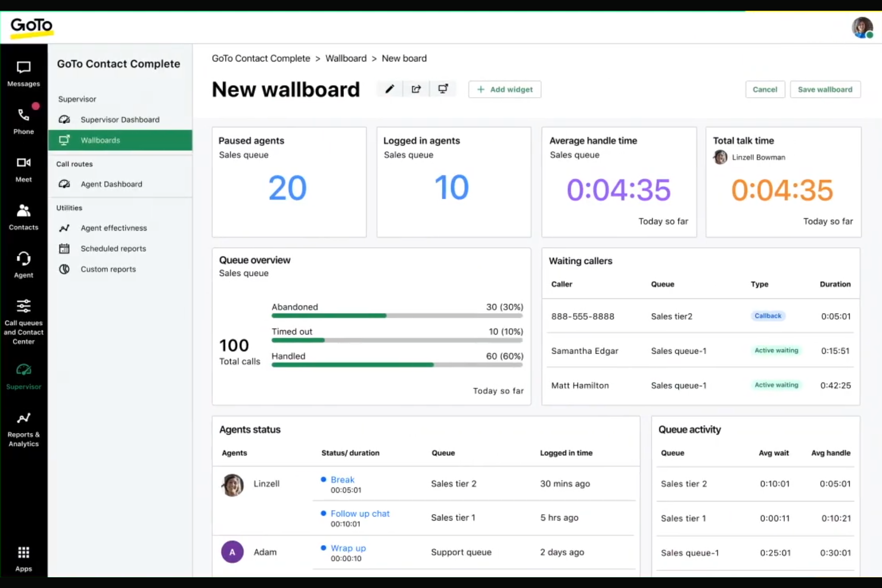Click the Add widget button

505,89
